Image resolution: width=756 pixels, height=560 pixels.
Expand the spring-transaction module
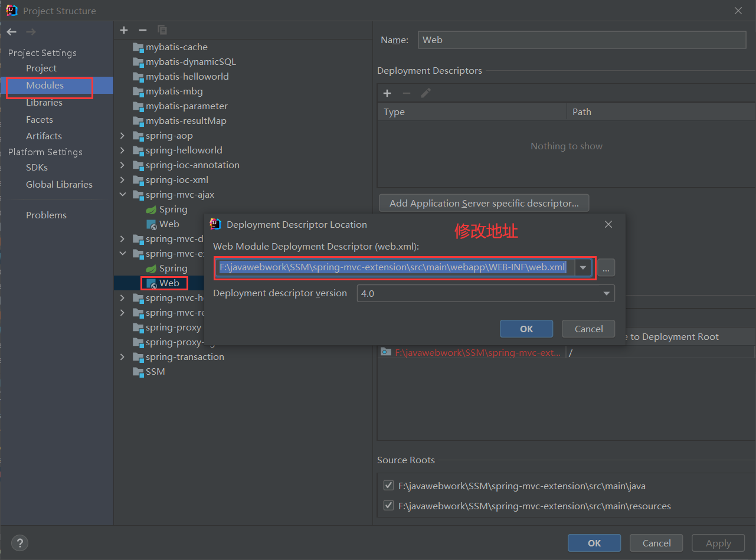pyautogui.click(x=122, y=357)
